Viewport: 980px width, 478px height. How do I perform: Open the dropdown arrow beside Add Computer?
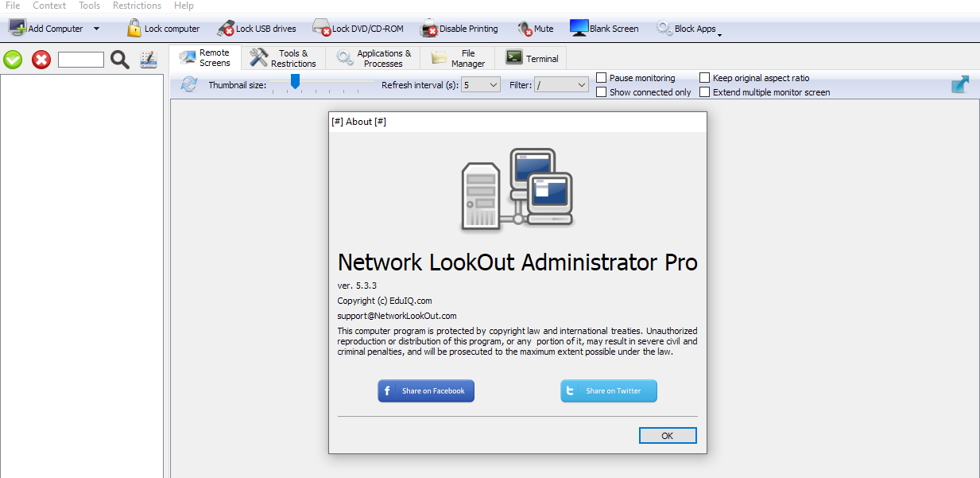point(96,29)
